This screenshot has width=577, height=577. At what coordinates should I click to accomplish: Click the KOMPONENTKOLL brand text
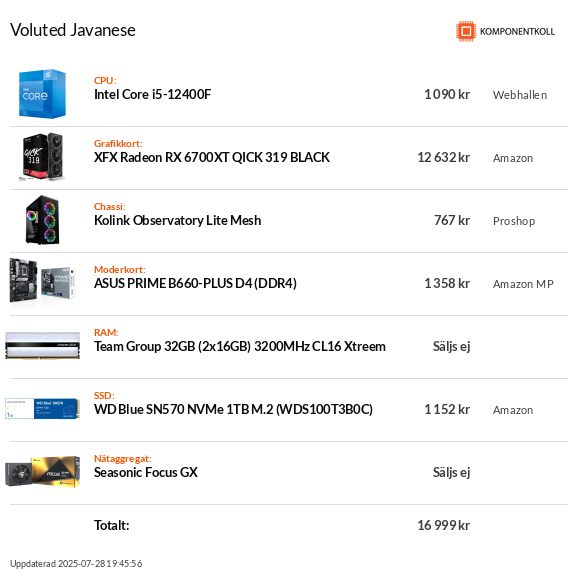click(517, 32)
